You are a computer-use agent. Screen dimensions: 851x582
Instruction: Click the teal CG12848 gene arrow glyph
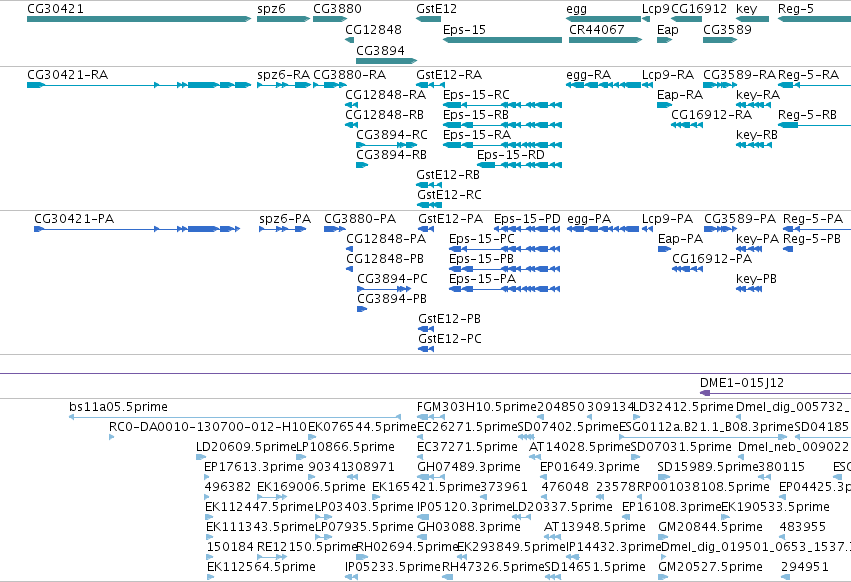pyautogui.click(x=350, y=40)
